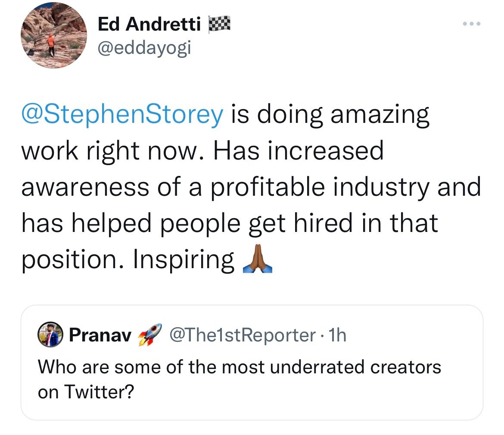The height and width of the screenshot is (435, 504).
Task: Click the tweet line "awareness of a profitable industry and"
Action: coord(251,188)
